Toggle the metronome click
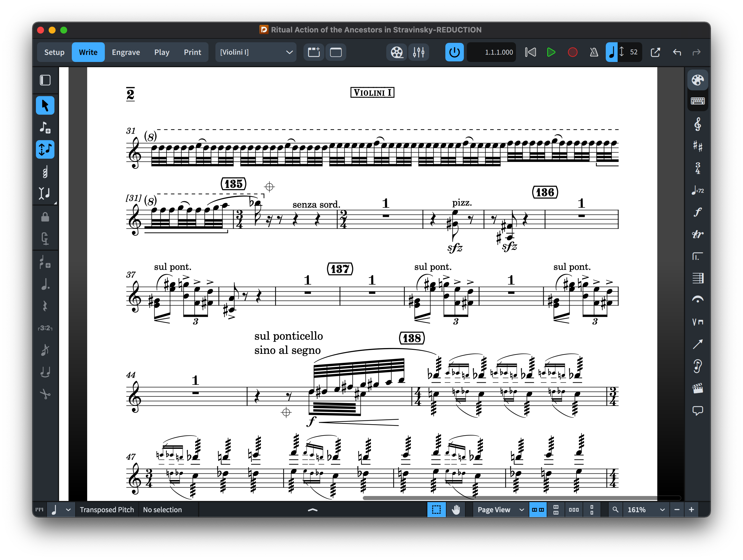743x560 pixels. [594, 52]
